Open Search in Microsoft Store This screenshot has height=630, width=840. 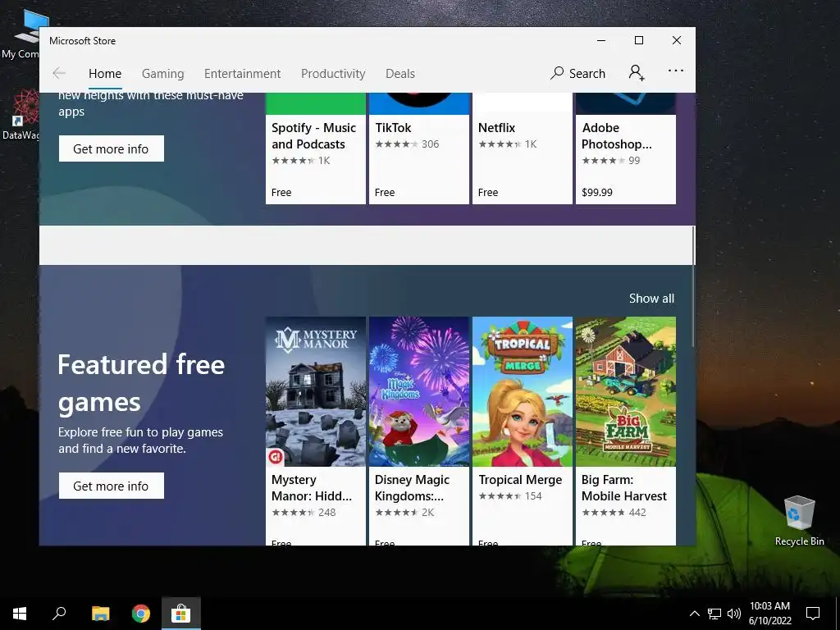point(577,73)
